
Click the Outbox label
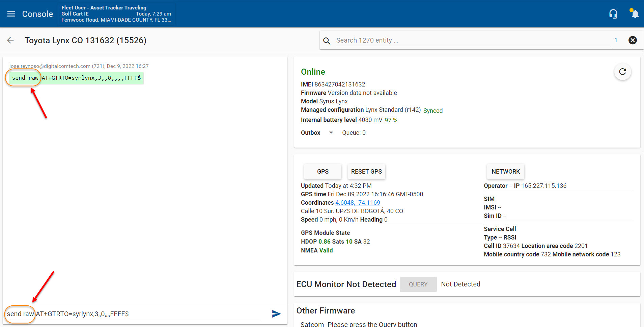(310, 133)
